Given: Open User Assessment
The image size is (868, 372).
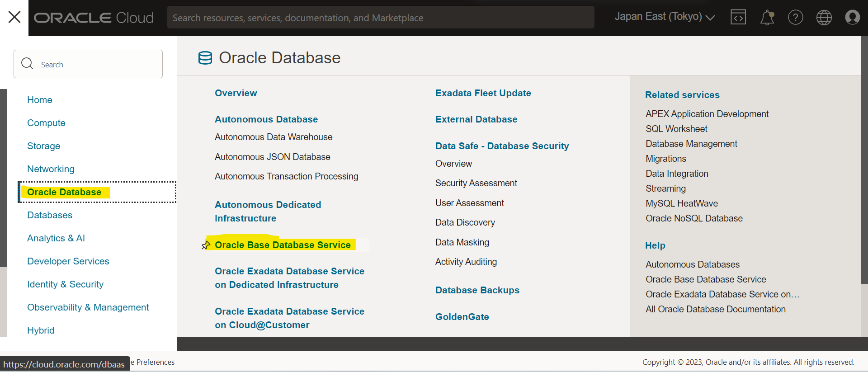Looking at the screenshot, I should click(470, 203).
